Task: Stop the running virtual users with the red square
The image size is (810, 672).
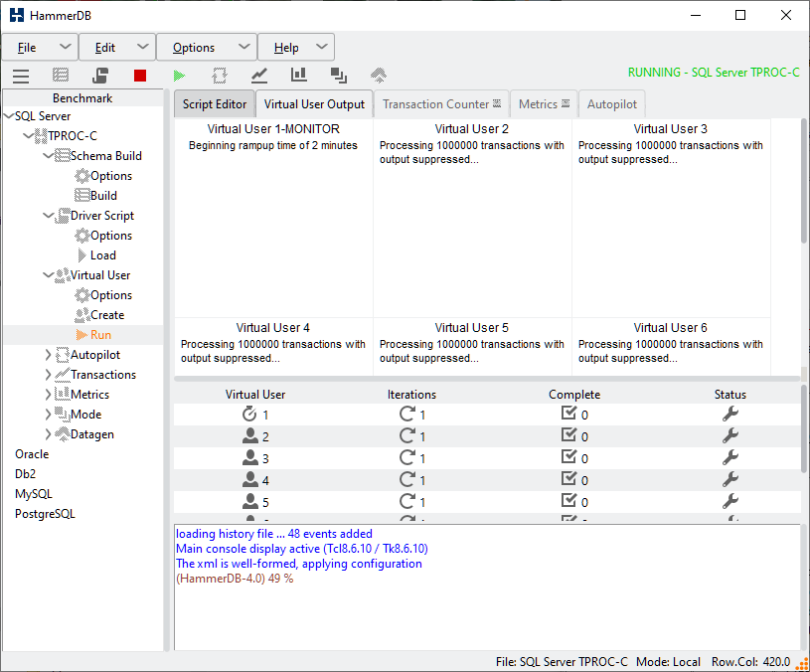Action: [140, 76]
